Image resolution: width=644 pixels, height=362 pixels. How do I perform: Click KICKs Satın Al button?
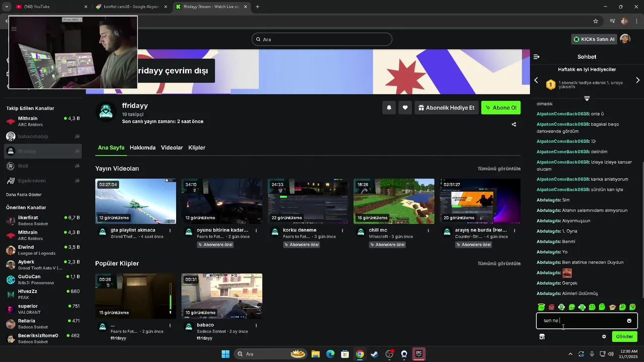[594, 39]
